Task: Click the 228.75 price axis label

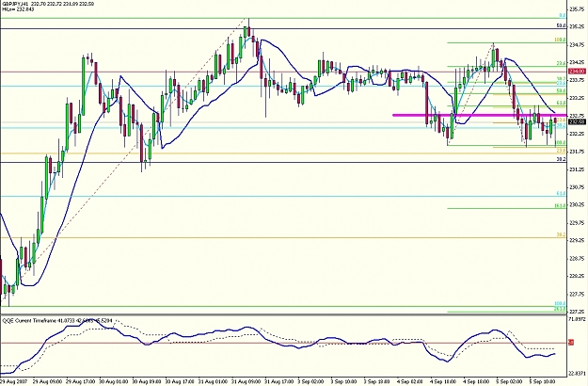Action: pyautogui.click(x=578, y=259)
